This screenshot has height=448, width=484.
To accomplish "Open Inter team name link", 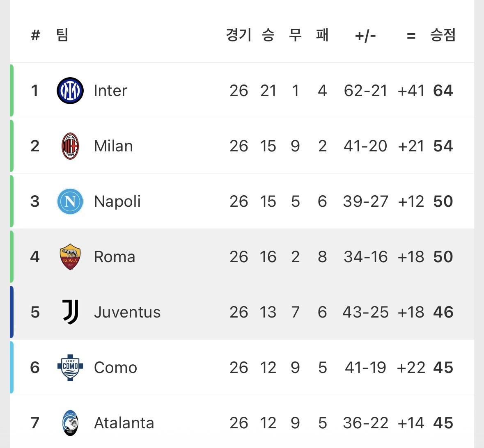I will click(110, 91).
